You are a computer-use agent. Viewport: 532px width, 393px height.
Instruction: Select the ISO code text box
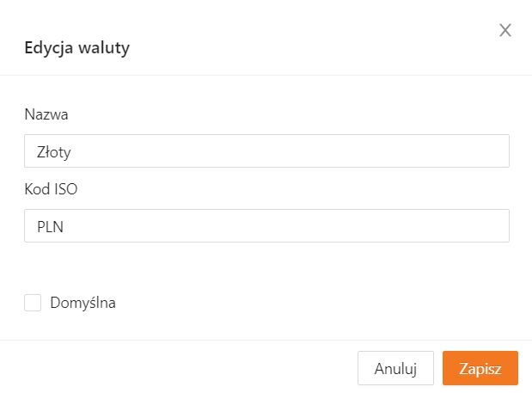[266, 226]
